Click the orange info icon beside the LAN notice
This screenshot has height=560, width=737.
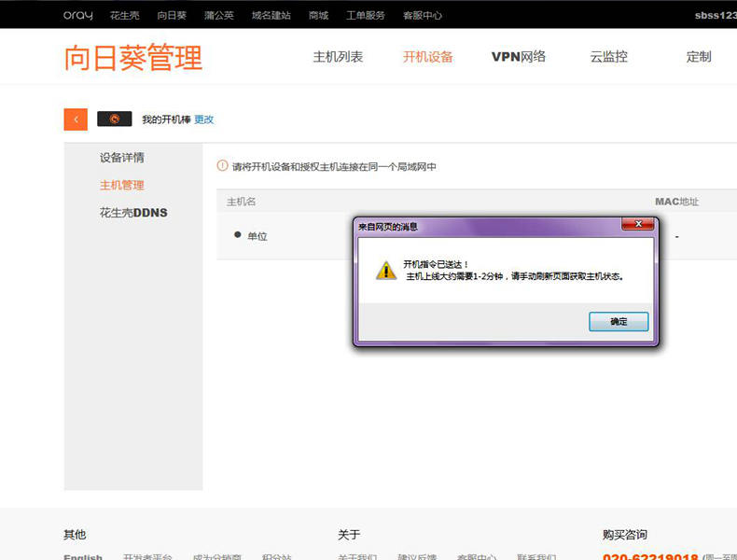pyautogui.click(x=222, y=165)
